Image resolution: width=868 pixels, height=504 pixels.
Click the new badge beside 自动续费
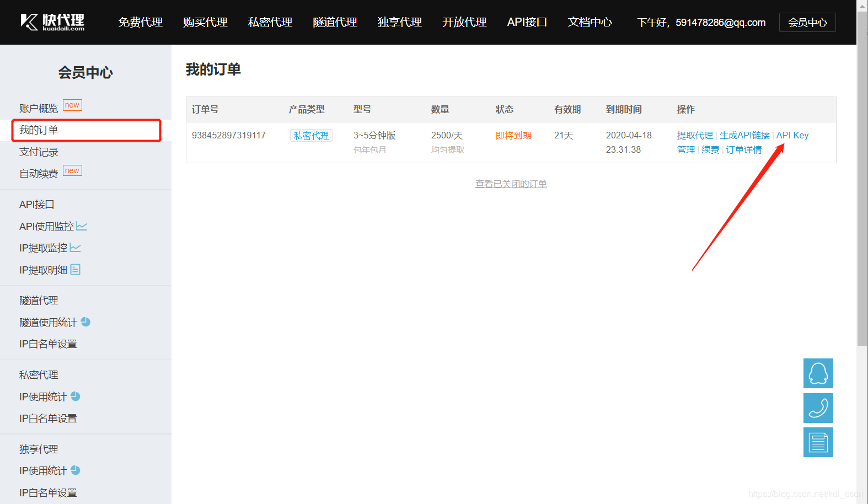pyautogui.click(x=72, y=170)
